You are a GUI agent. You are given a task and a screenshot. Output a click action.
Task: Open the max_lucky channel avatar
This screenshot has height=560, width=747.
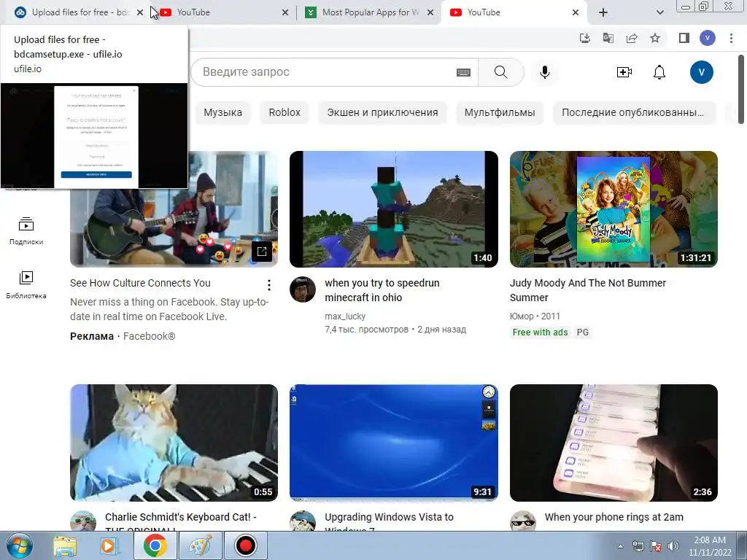pyautogui.click(x=303, y=289)
